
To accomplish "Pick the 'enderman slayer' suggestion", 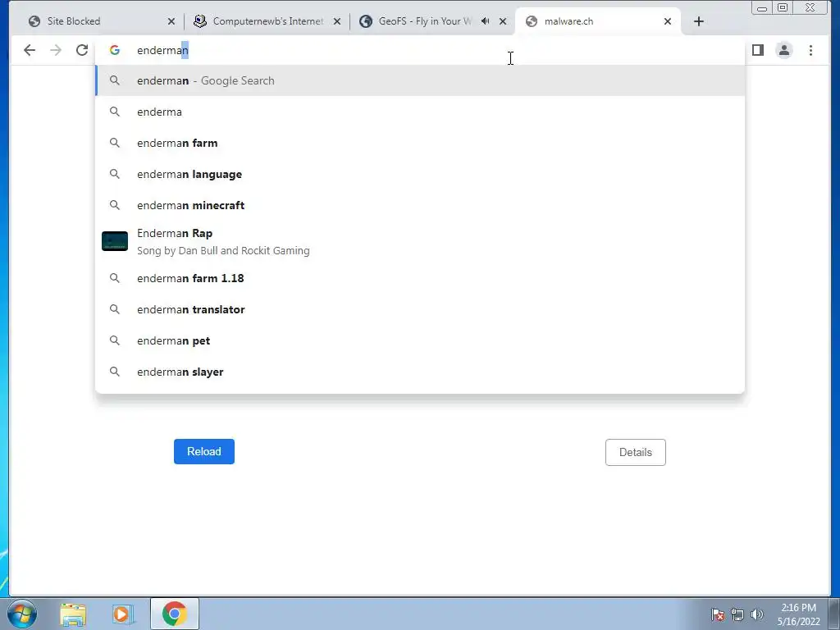I will pyautogui.click(x=420, y=372).
